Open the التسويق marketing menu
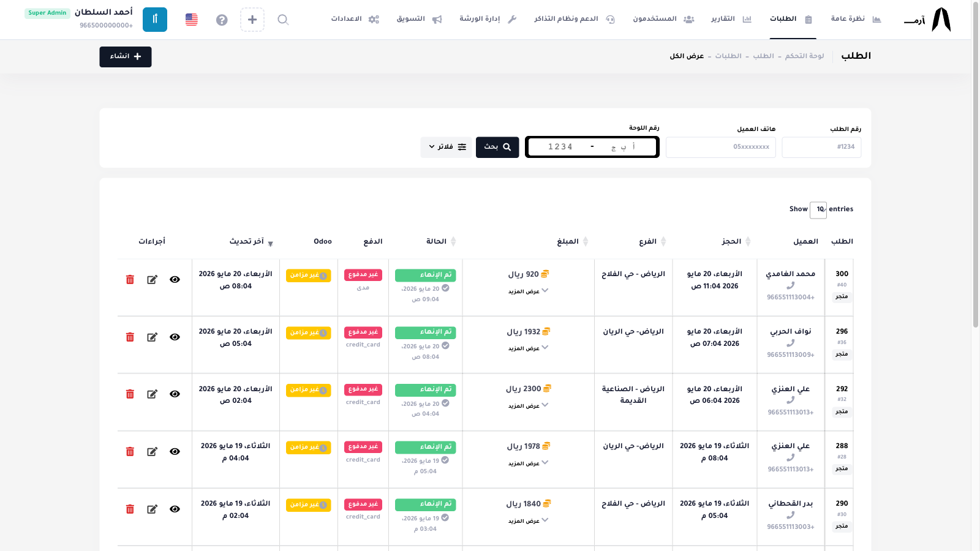980x551 pixels. 420,19
